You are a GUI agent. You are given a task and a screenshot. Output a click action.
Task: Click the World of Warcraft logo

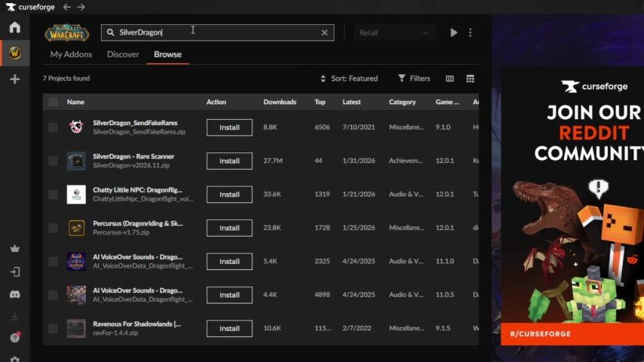(66, 33)
